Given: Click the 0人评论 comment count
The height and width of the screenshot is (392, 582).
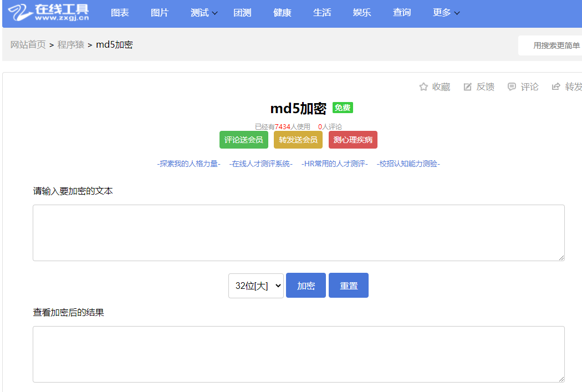Looking at the screenshot, I should (330, 127).
